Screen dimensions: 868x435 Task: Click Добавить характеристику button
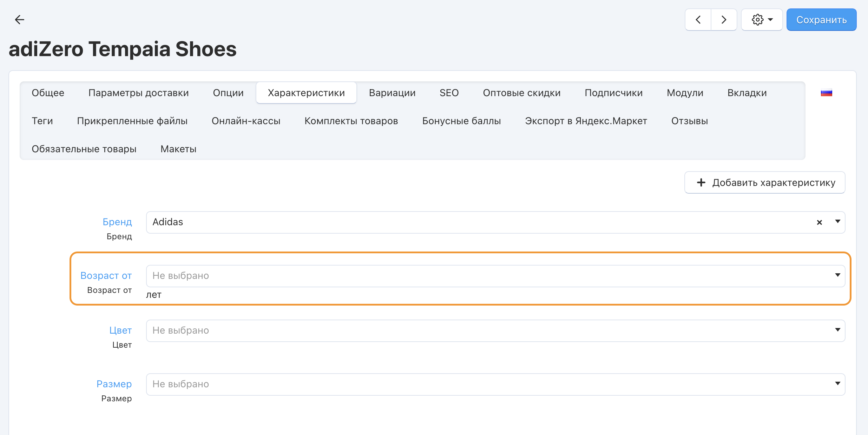pos(765,182)
